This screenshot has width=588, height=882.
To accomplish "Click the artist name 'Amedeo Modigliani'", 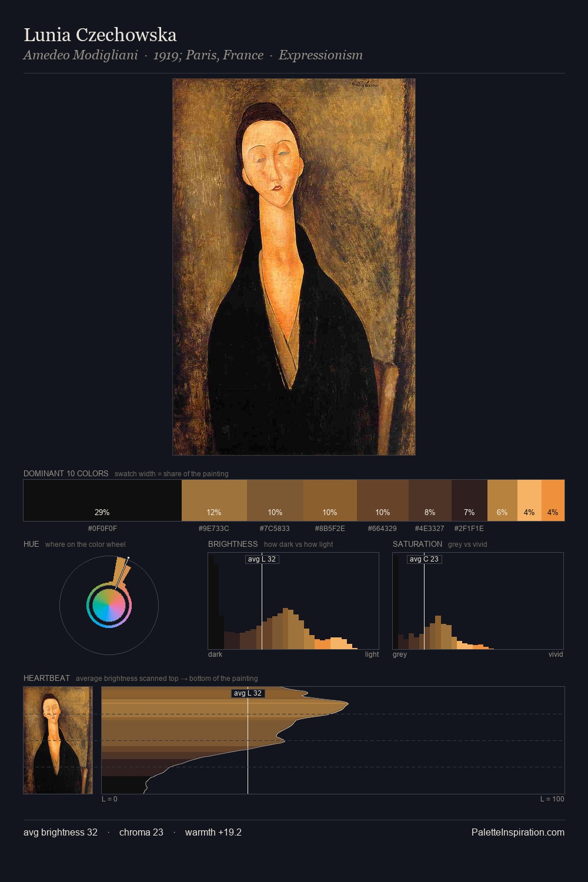I will coord(81,55).
